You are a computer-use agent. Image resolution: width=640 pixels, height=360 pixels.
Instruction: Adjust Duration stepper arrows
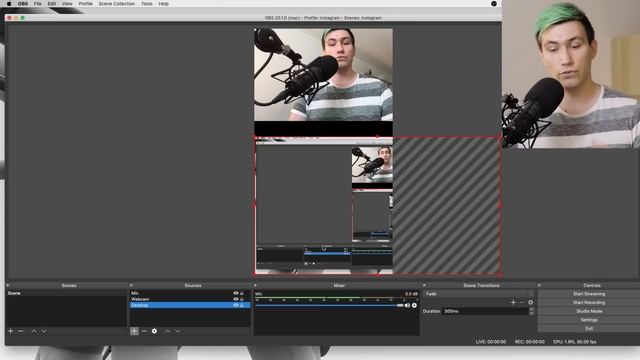pyautogui.click(x=531, y=311)
